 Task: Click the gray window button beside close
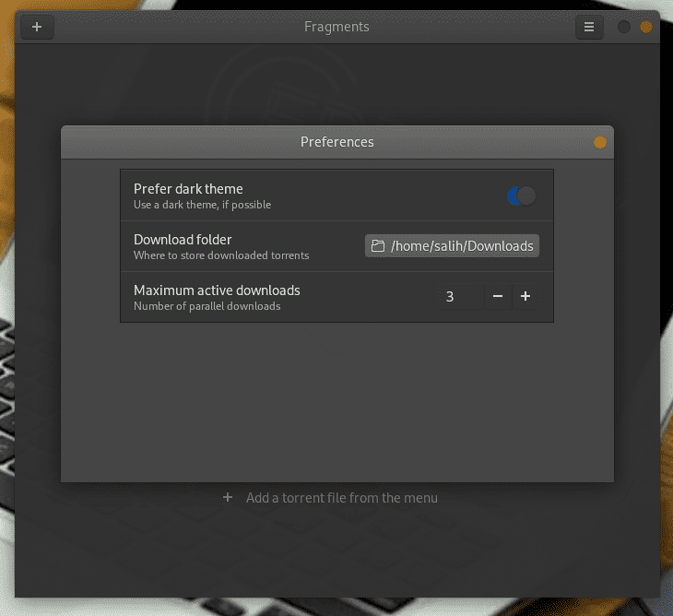pos(624,28)
